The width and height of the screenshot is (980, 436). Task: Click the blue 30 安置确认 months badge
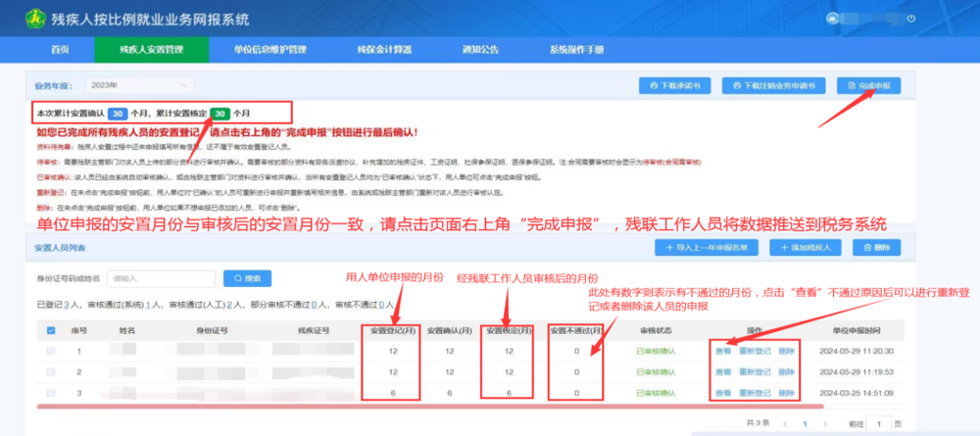click(x=119, y=114)
